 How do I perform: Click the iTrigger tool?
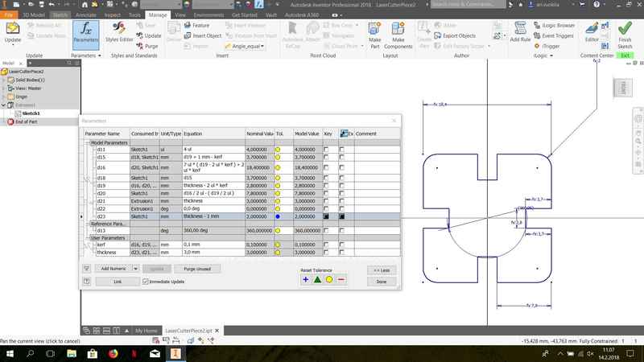547,46
